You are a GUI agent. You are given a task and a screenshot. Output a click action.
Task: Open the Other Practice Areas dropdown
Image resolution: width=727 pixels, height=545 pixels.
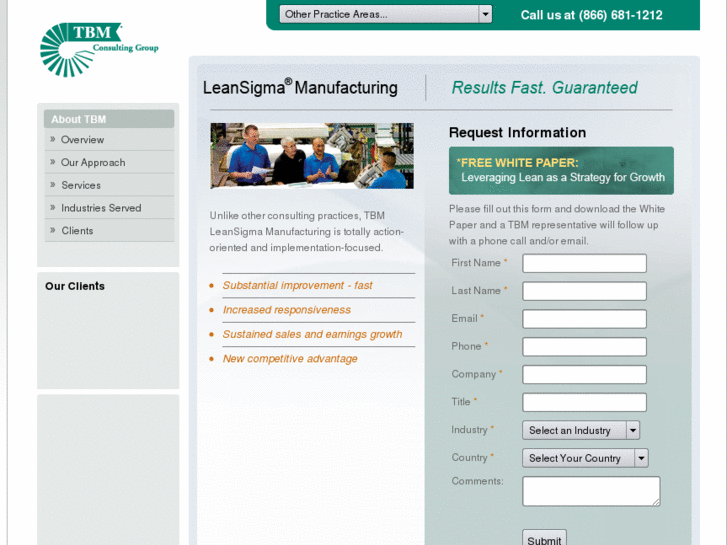click(x=386, y=14)
